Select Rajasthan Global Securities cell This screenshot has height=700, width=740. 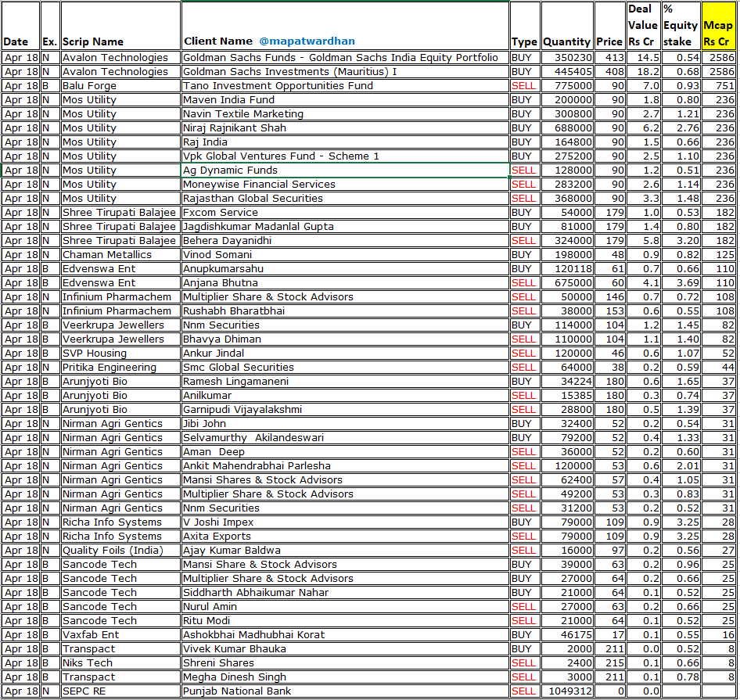pyautogui.click(x=345, y=198)
